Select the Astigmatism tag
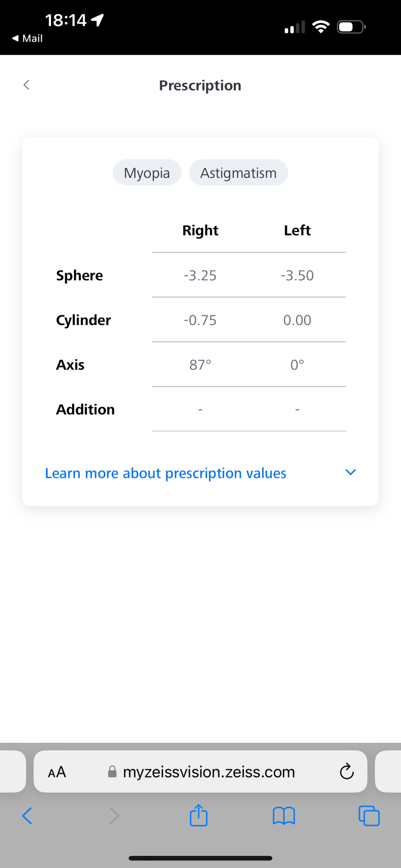 point(238,173)
